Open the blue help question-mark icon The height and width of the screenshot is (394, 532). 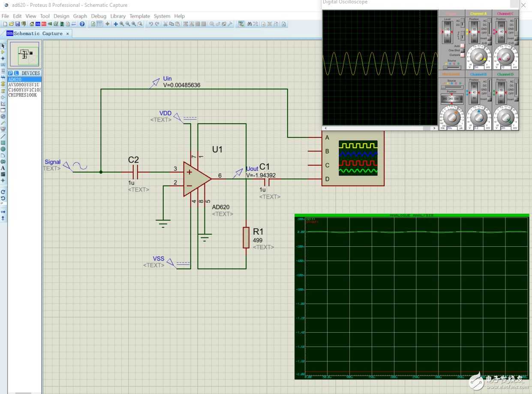[x=82, y=24]
